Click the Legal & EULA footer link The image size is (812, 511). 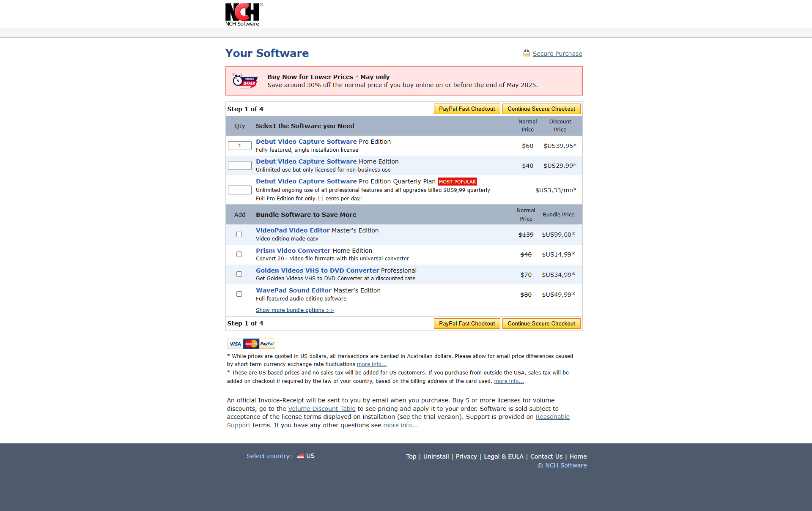(x=503, y=456)
